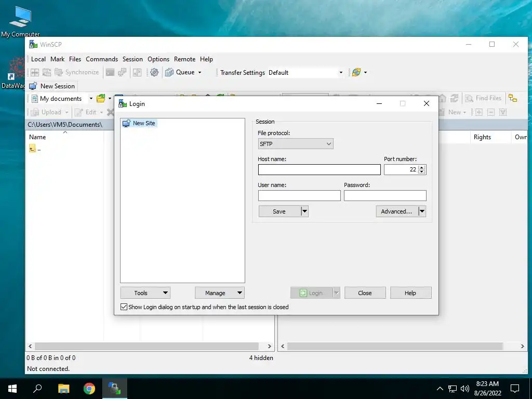Focus the Password input field

pyautogui.click(x=385, y=195)
